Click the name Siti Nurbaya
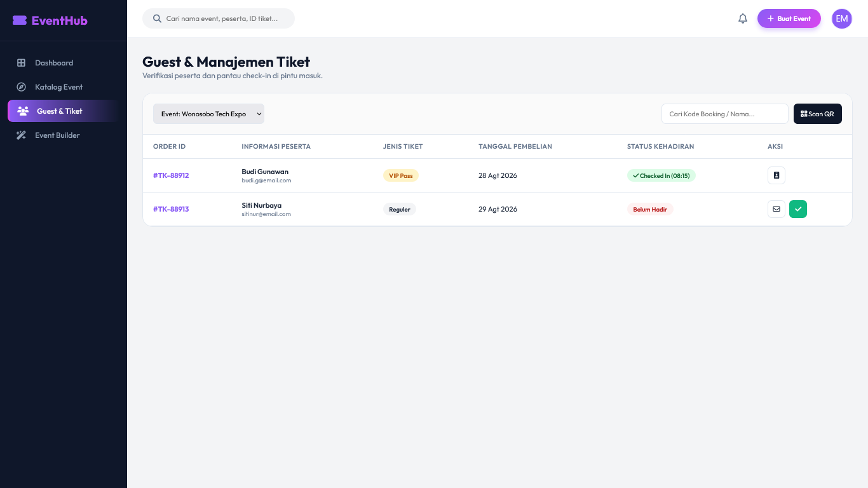This screenshot has height=488, width=868. 262,205
